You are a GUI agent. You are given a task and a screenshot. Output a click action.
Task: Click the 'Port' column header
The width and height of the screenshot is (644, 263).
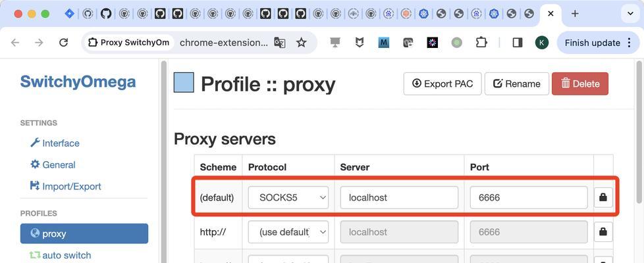click(480, 167)
